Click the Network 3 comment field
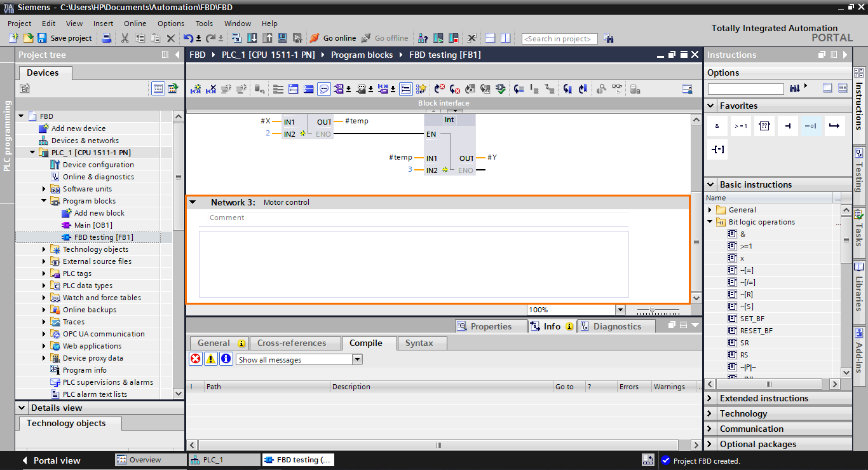 (417, 218)
